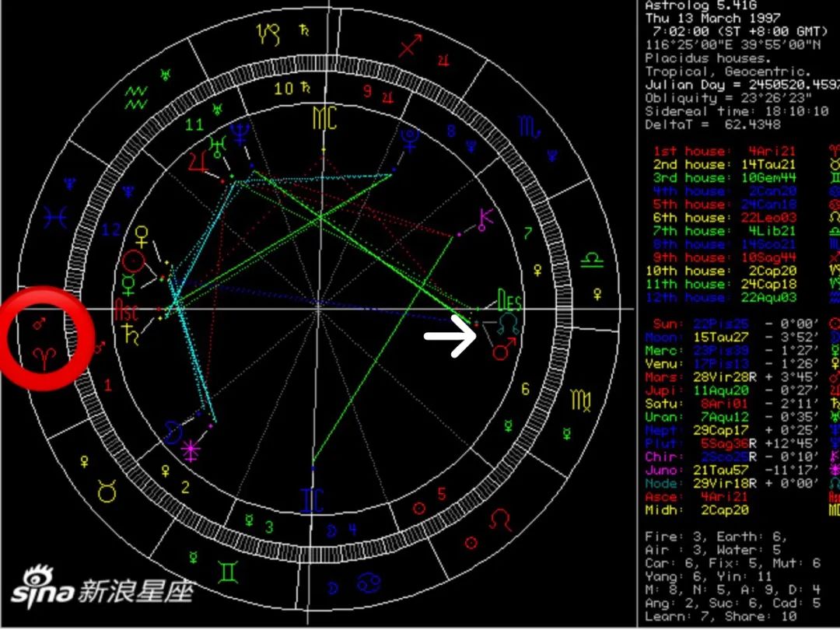
Task: Click the 'Node: 29Vir18R' row
Action: click(x=733, y=483)
